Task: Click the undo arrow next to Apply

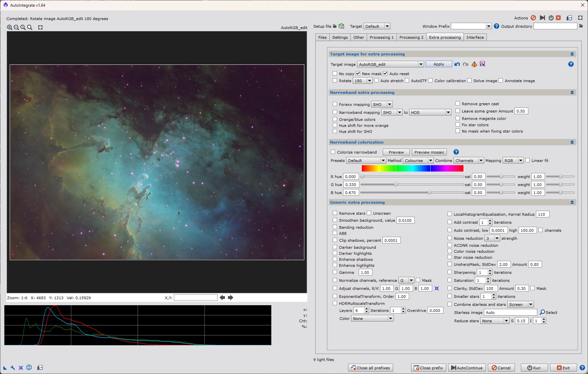Action: (457, 64)
